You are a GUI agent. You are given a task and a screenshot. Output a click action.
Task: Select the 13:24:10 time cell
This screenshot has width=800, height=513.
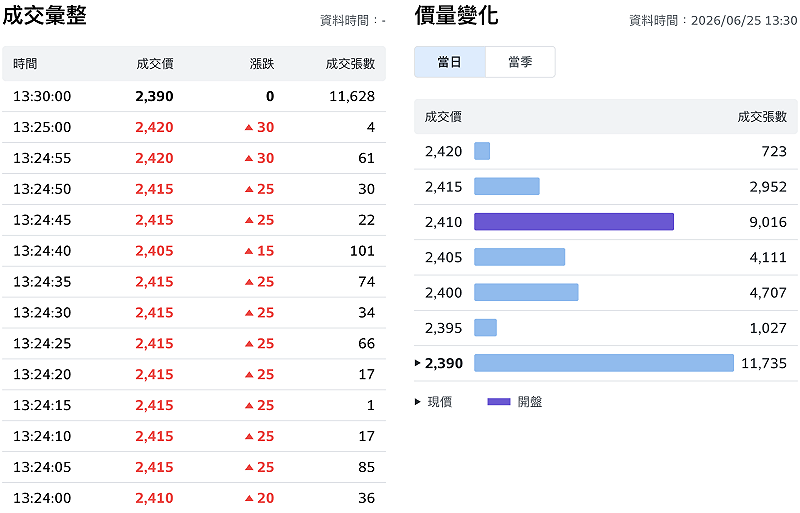(x=42, y=436)
